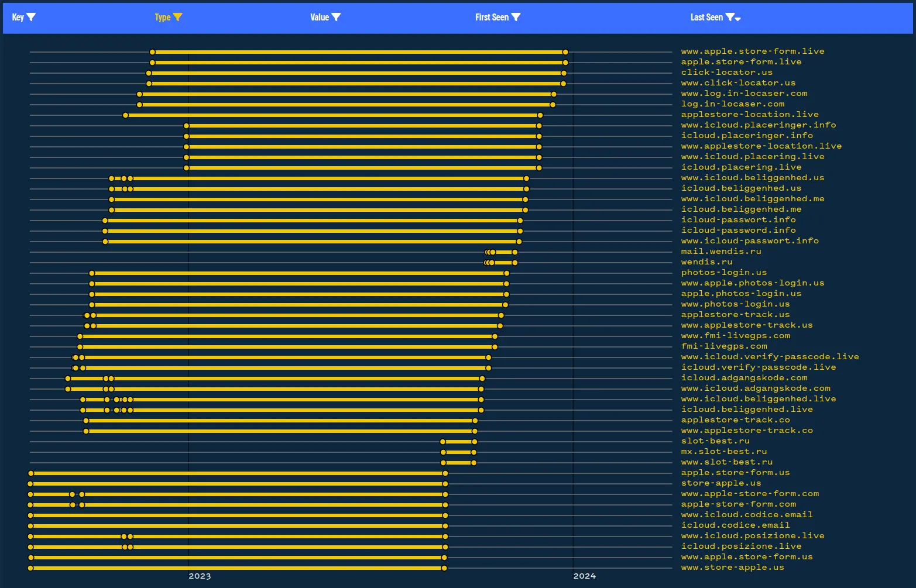
Task: Open the Type column filter icon
Action: coord(178,17)
